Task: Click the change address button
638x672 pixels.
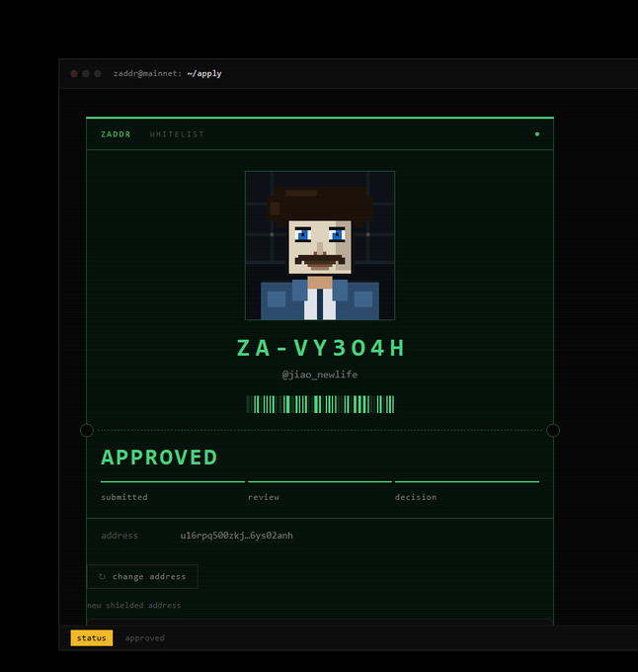Action: (142, 577)
